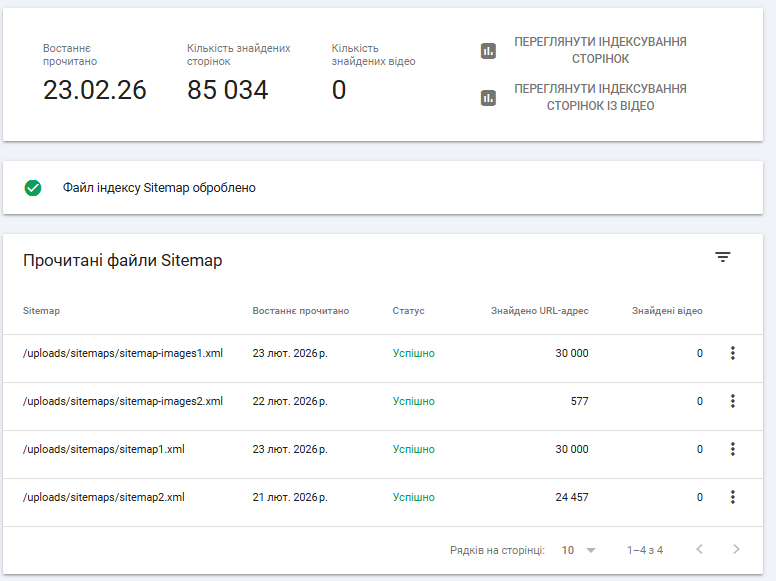
Task: Click the green checkmark status icon
Action: [x=33, y=187]
